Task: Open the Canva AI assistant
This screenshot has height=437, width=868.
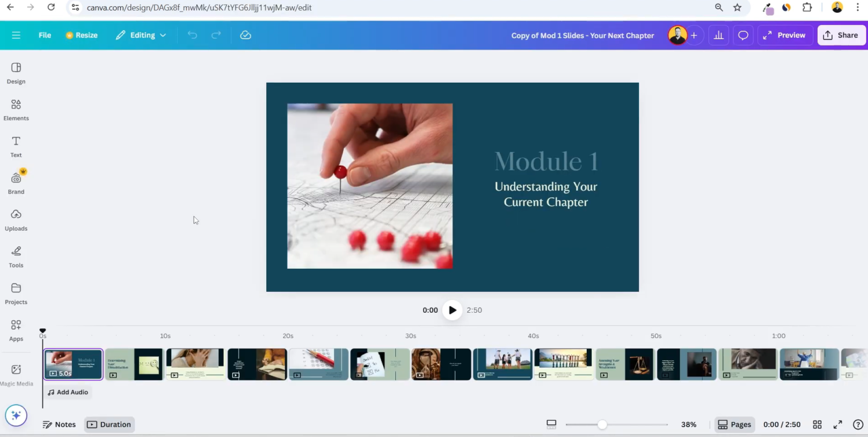Action: pos(16,415)
